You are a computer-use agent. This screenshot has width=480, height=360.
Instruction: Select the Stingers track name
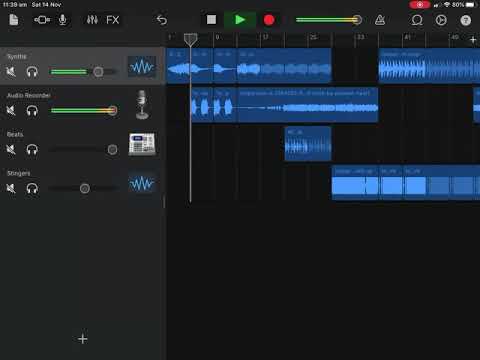coord(19,173)
